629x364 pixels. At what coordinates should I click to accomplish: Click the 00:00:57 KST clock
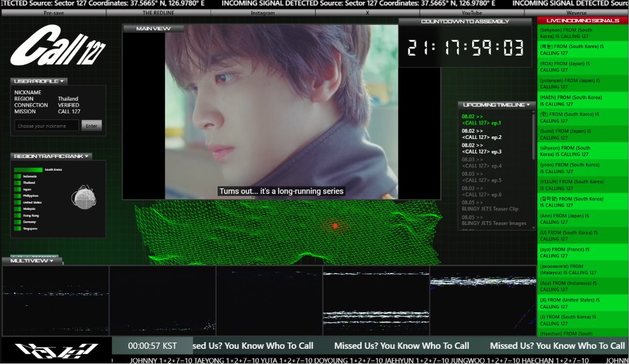tap(152, 346)
